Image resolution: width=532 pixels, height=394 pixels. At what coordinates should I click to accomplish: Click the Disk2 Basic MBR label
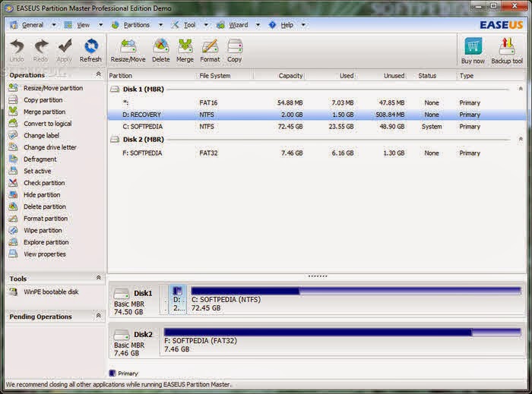129,345
